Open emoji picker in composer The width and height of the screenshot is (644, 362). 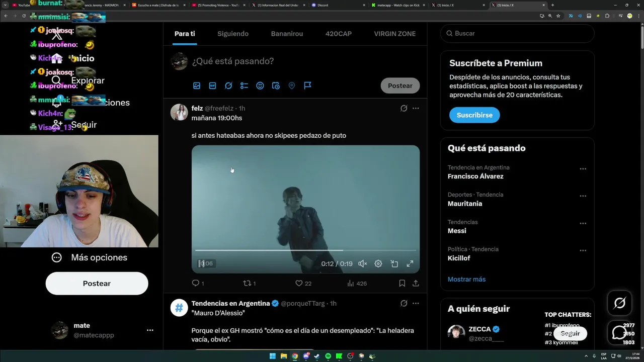[x=260, y=86]
